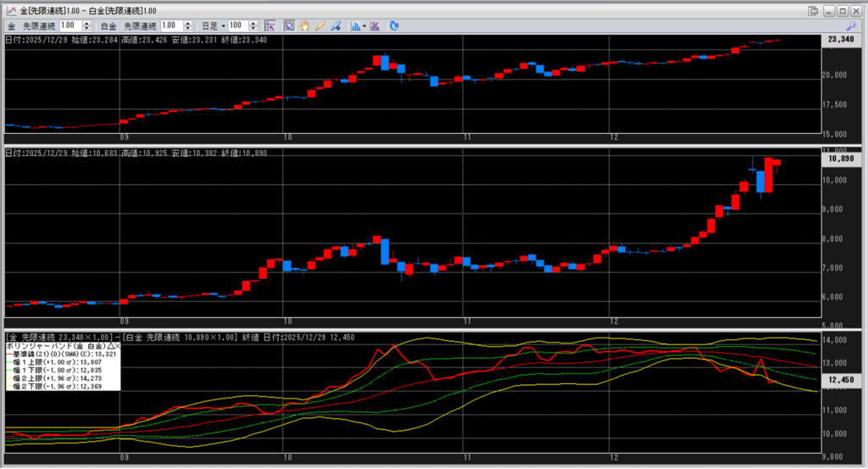Click the 白金 symbol label in the toolbar
The image size is (868, 469).
pyautogui.click(x=110, y=26)
